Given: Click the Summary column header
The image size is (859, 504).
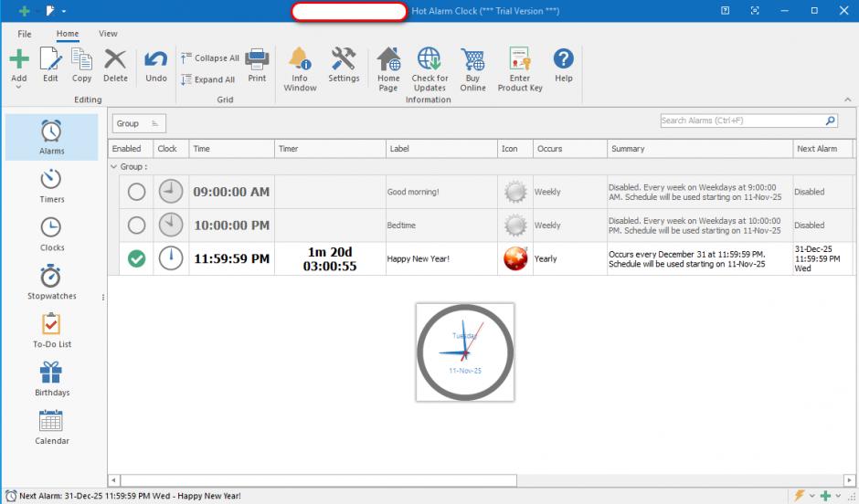Looking at the screenshot, I should [700, 149].
